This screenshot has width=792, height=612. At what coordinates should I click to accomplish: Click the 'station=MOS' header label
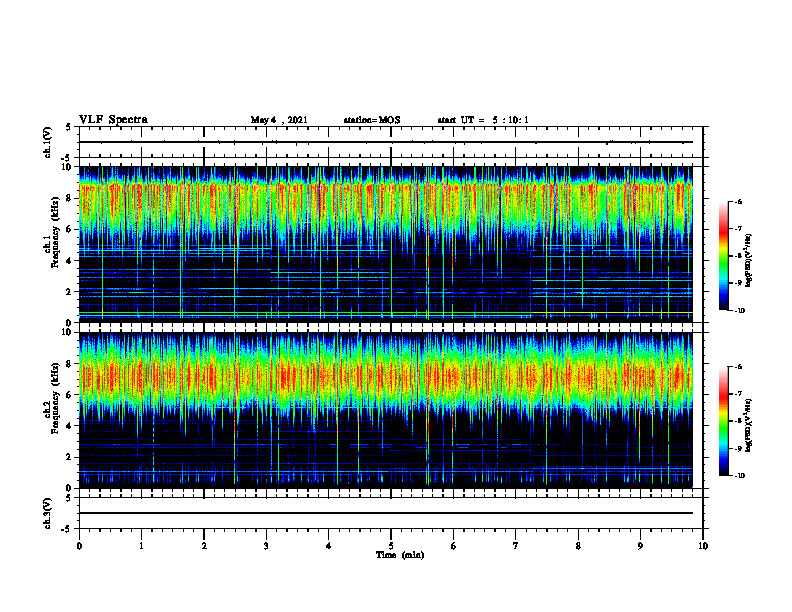click(372, 120)
